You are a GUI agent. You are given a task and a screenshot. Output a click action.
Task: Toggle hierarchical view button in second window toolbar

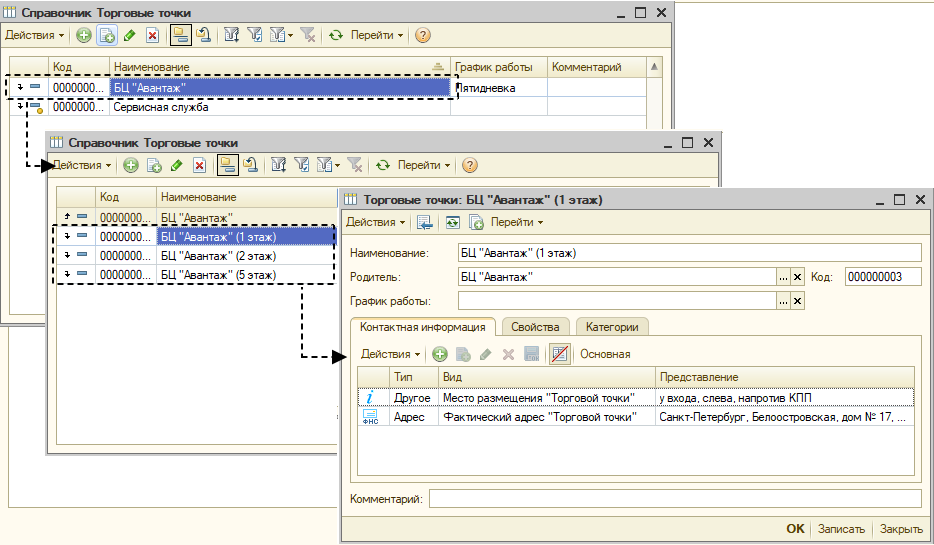coord(228,165)
